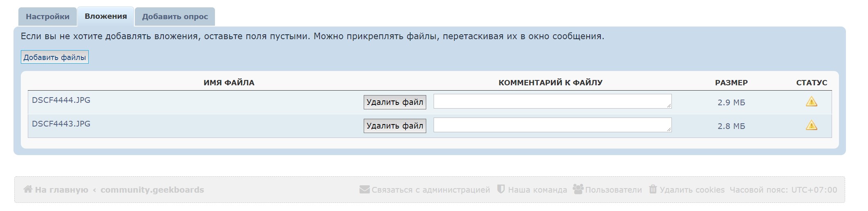Click warning status icon for DSCF4444.JPG

click(x=811, y=102)
